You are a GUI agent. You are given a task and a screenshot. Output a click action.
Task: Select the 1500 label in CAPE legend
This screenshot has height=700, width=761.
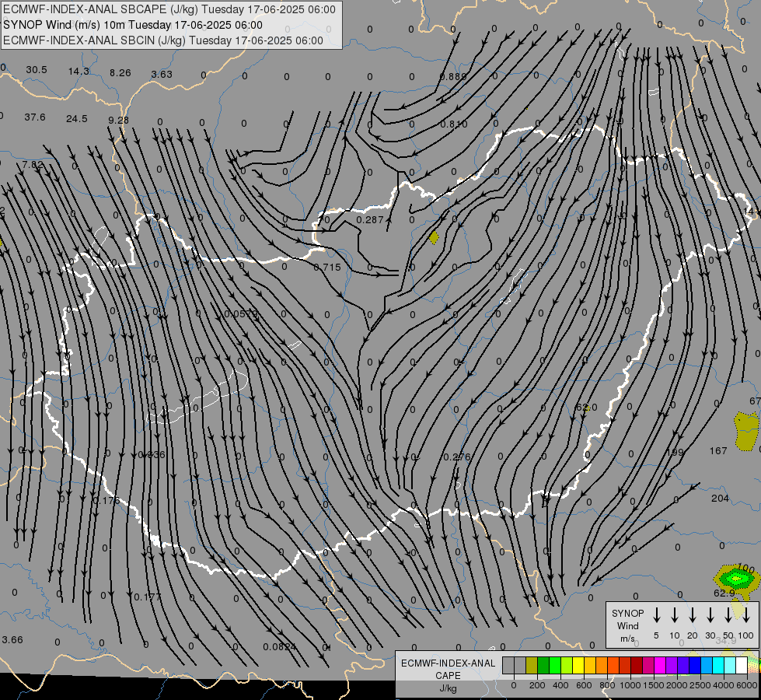(x=654, y=685)
